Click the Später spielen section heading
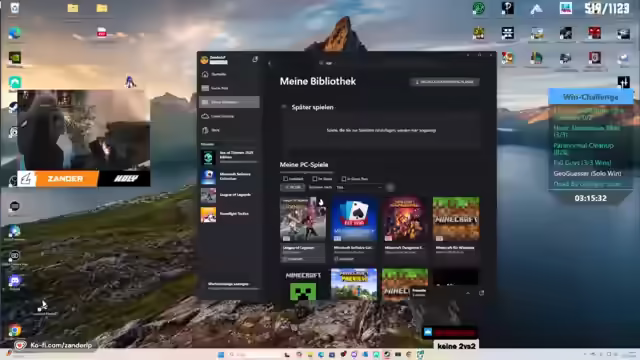This screenshot has height=360, width=640. tap(313, 107)
